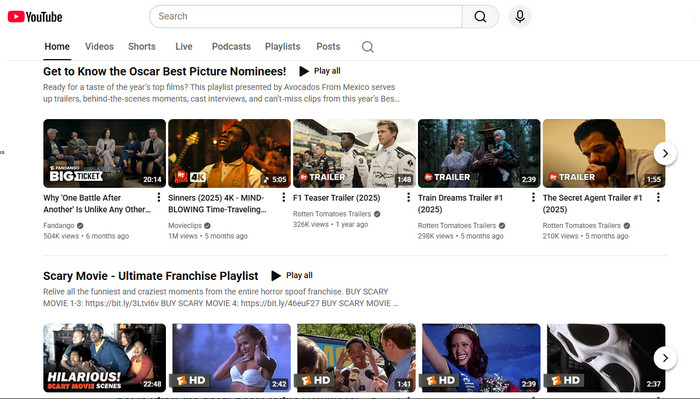Open the Train Dreams trailer thumbnail
The height and width of the screenshot is (399, 700).
[x=479, y=153]
